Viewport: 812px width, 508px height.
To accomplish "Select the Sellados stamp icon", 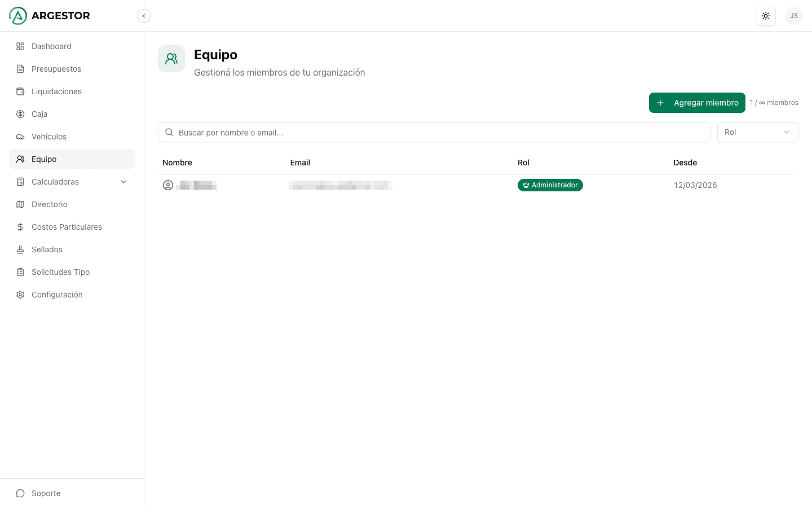I will click(x=20, y=249).
